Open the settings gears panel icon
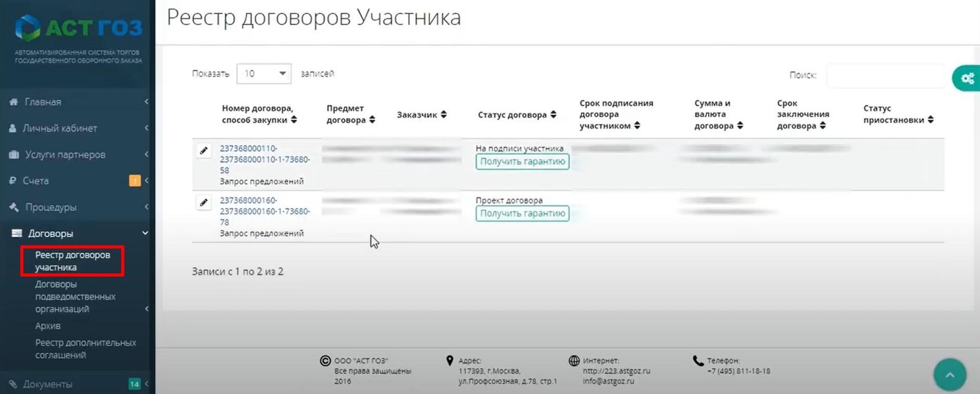 tap(967, 78)
